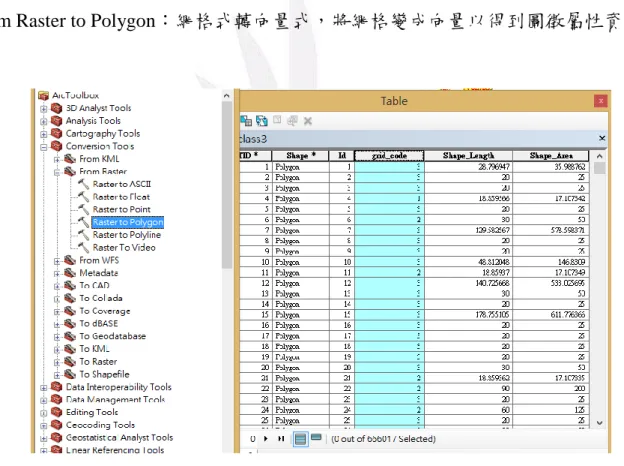The width and height of the screenshot is (624, 466).
Task: Select the Shape column header
Action: click(x=300, y=156)
